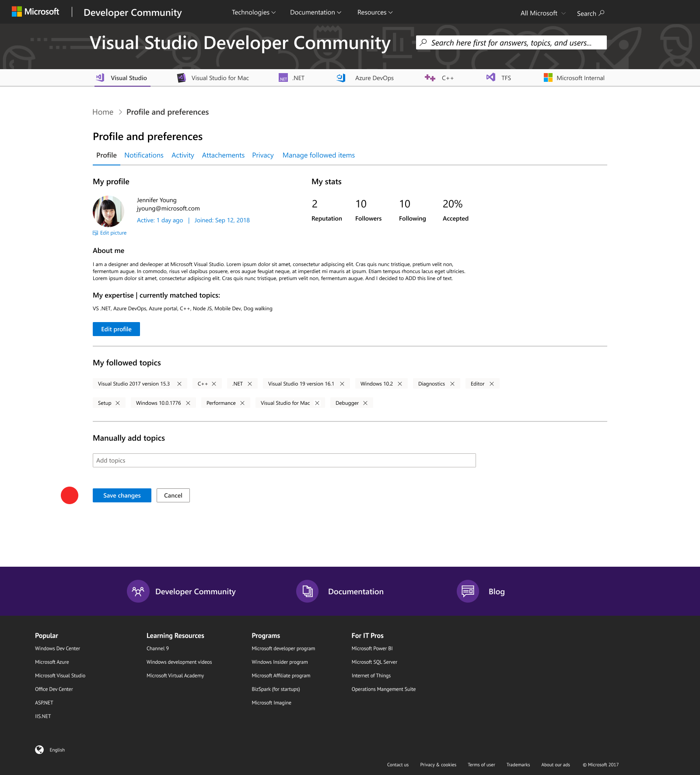Click the Cancel button
The height and width of the screenshot is (775, 700).
click(173, 495)
